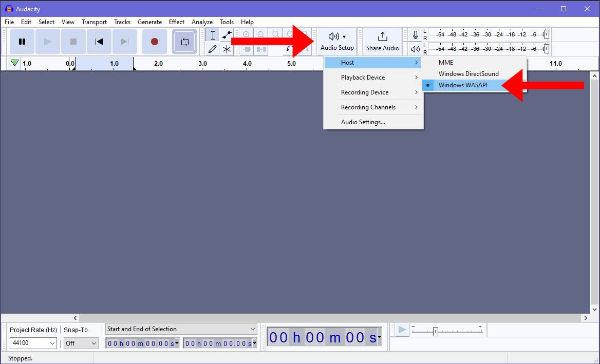Screen dimensions: 600x364
Task: Adjust the playback speed slider
Action: pos(436,331)
